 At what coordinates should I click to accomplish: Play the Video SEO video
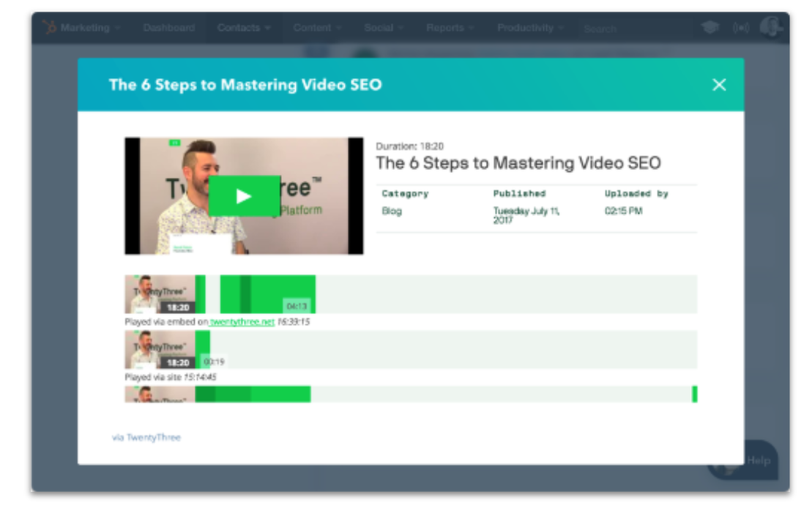(244, 196)
